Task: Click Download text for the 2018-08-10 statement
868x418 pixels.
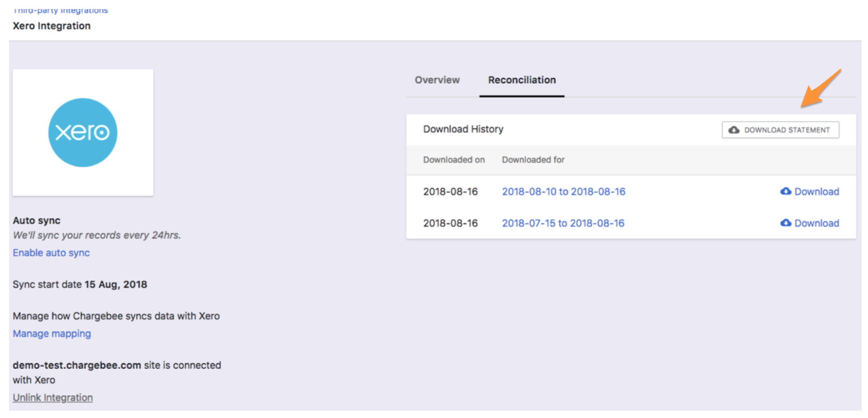Action: [817, 192]
